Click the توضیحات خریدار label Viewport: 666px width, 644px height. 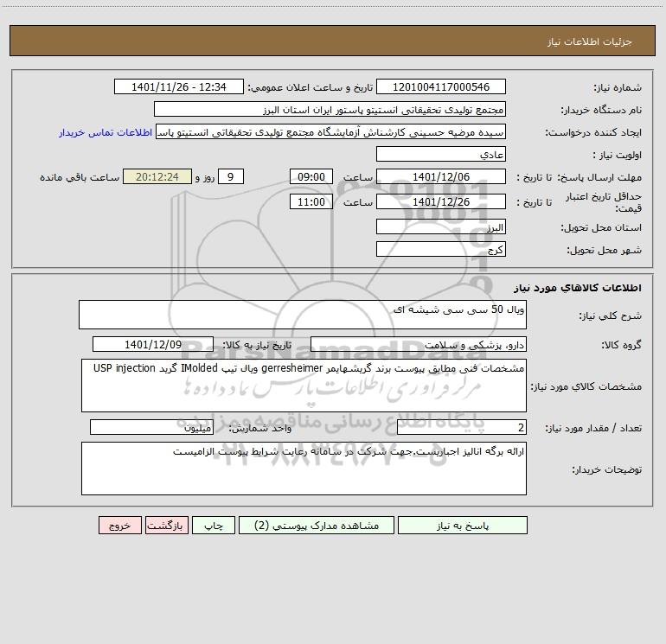click(x=606, y=469)
